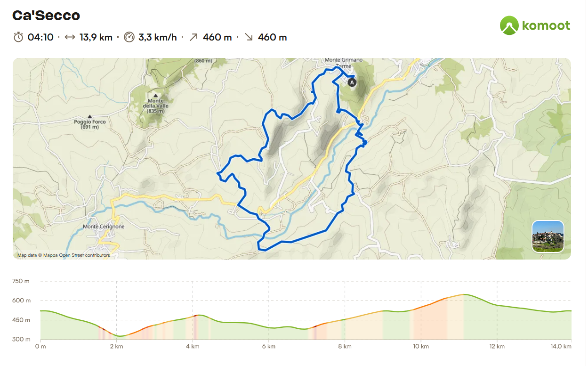Click the 04:10 duration value
Image resolution: width=588 pixels, height=366 pixels.
tap(40, 37)
